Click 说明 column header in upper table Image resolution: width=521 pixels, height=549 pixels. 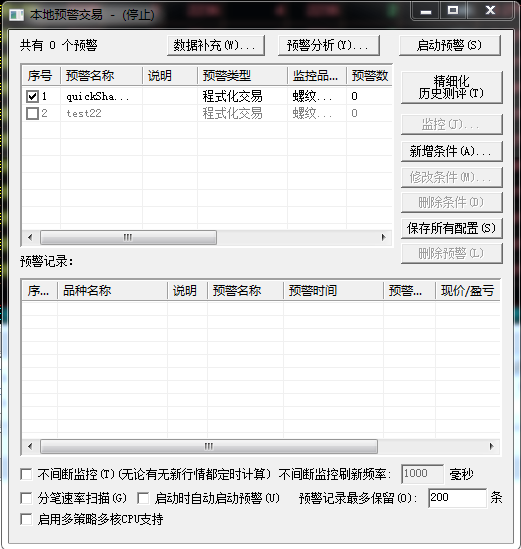[x=170, y=75]
